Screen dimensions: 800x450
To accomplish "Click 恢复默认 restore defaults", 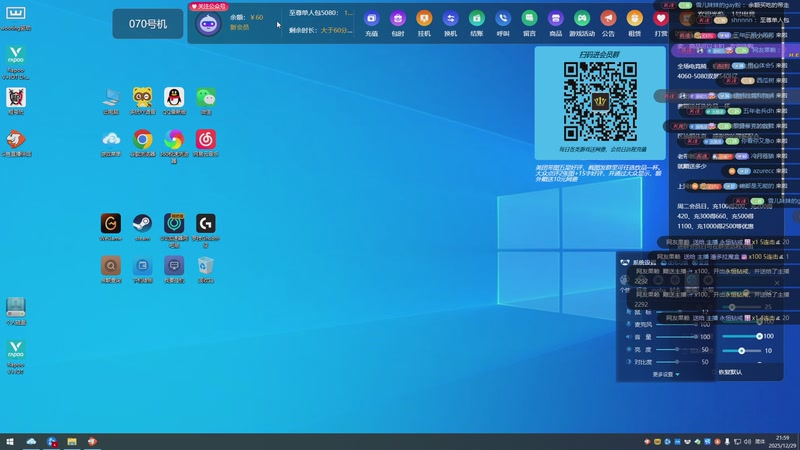I will (730, 372).
